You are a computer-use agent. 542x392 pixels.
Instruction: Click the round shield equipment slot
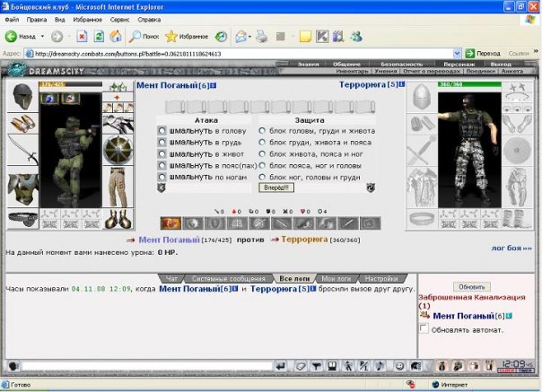[118, 151]
